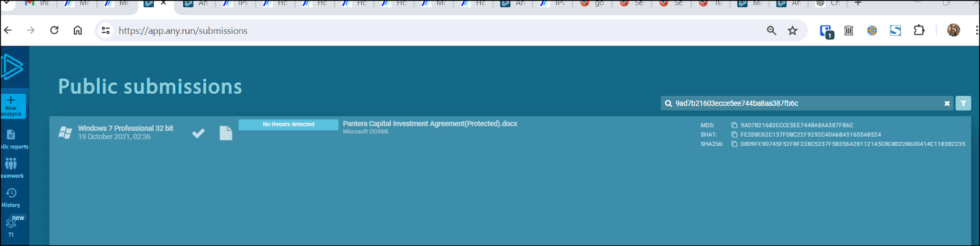Click the address bar URL app.any.run/submissions
This screenshot has height=246, width=980.
coord(183,31)
